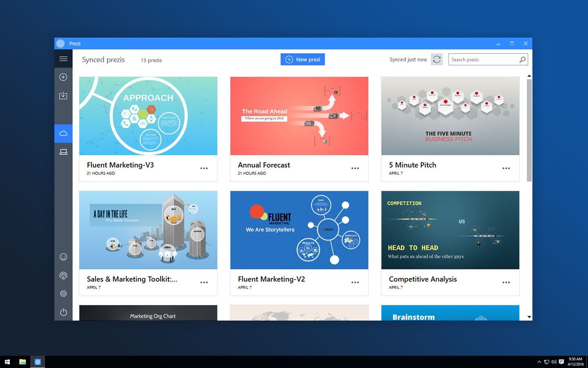The image size is (588, 368).
Task: Send feedback via the smiley icon
Action: [x=63, y=257]
